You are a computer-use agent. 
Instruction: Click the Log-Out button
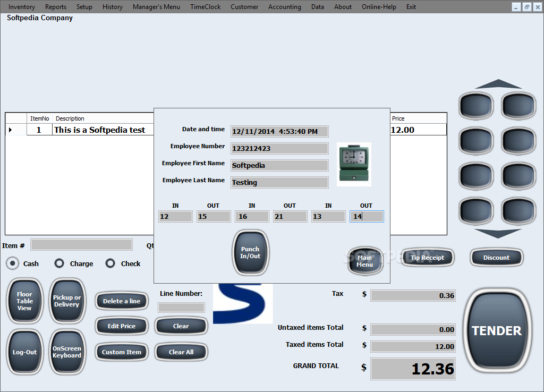24,352
